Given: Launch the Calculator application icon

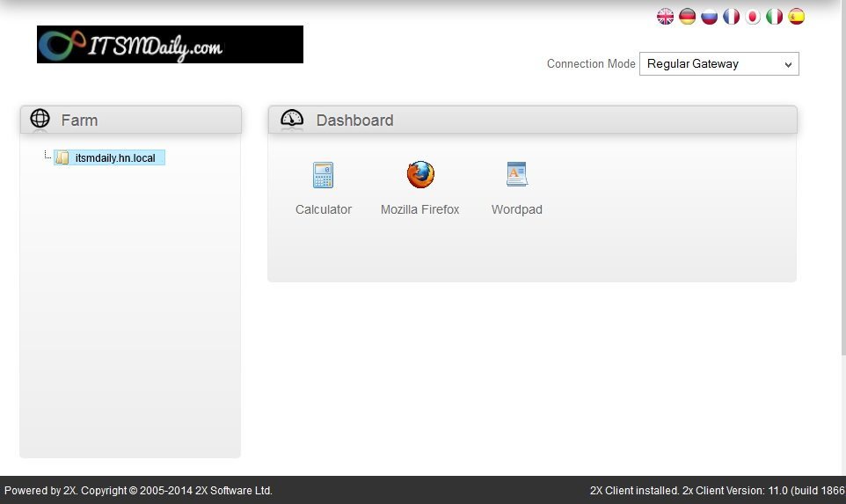Looking at the screenshot, I should (x=323, y=175).
